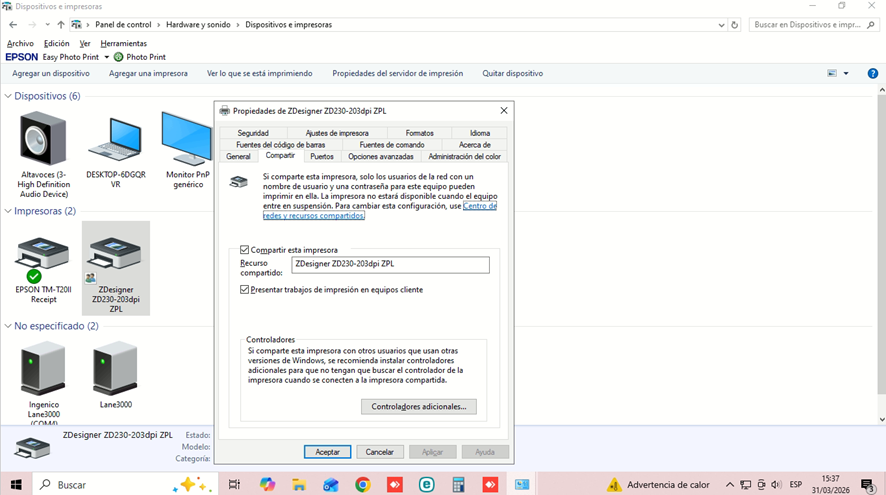The width and height of the screenshot is (886, 495).
Task: Select the DESKTOP-6DGQR VR laptop icon
Action: pyautogui.click(x=115, y=140)
